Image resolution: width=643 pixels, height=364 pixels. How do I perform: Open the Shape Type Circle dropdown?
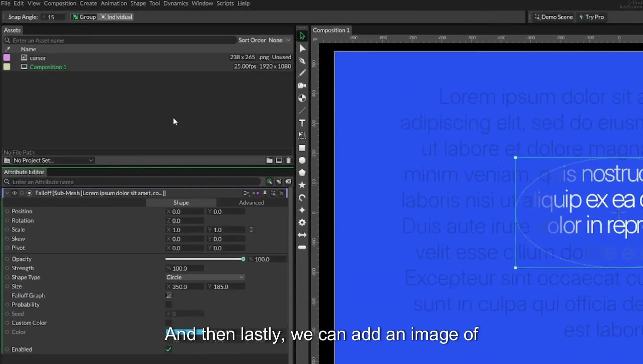pyautogui.click(x=205, y=277)
